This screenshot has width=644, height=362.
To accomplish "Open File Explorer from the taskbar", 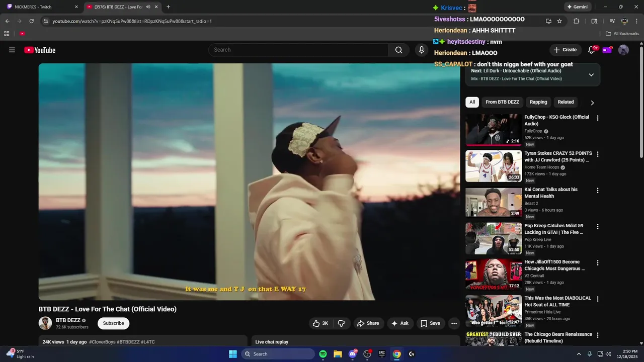I will (338, 354).
